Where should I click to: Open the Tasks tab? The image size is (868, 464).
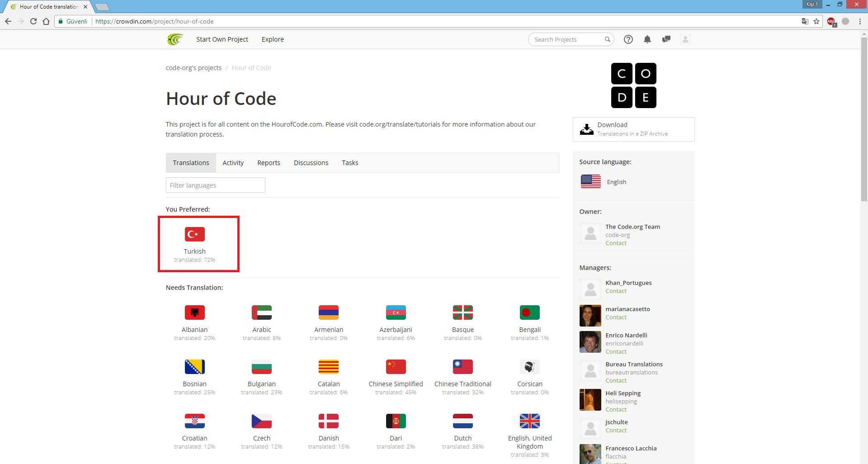coord(350,163)
